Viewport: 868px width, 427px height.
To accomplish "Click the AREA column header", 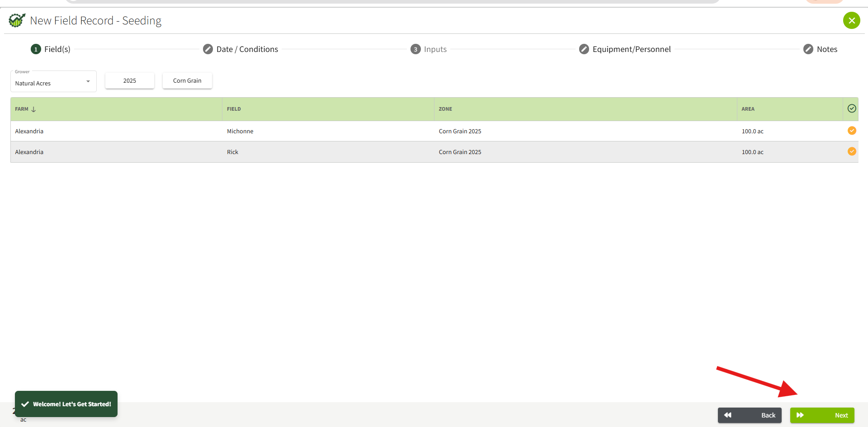I will click(790, 109).
